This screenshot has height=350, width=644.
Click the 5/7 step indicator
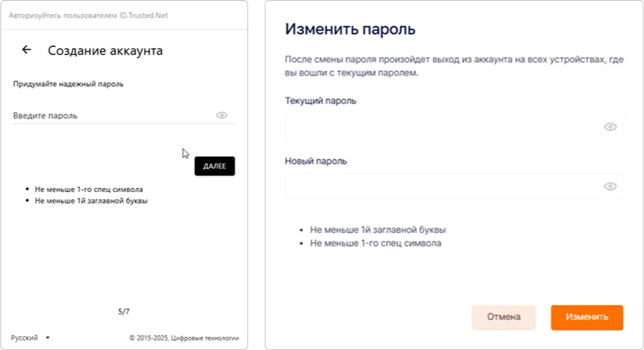click(x=123, y=311)
